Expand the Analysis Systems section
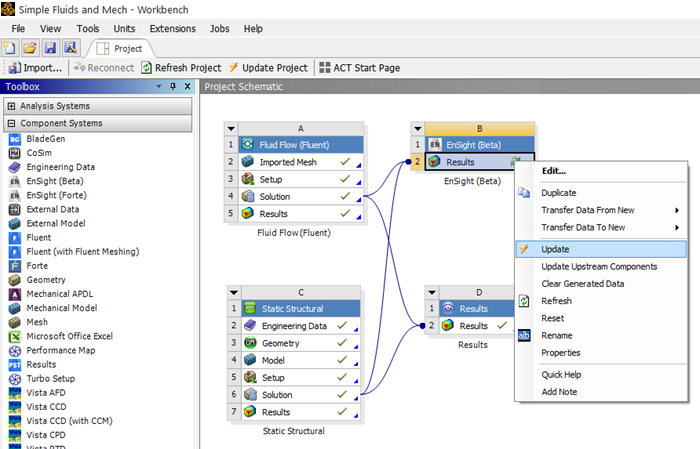 11,106
